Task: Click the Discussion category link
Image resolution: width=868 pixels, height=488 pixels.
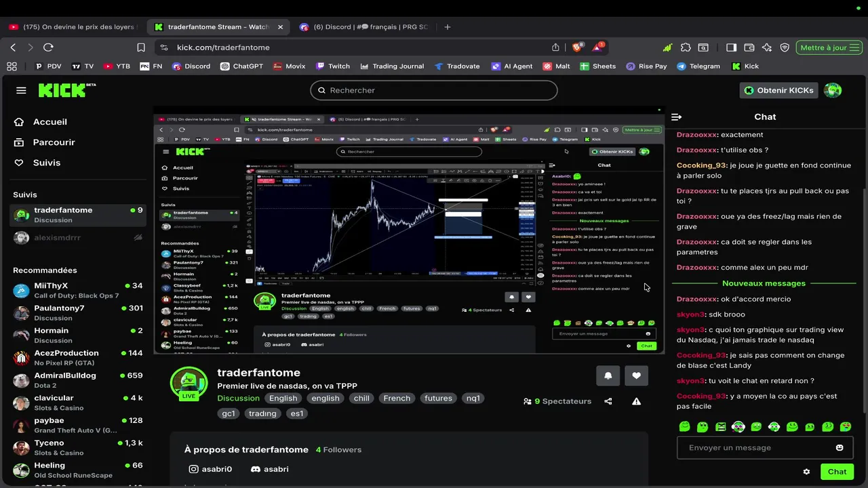Action: pyautogui.click(x=238, y=399)
